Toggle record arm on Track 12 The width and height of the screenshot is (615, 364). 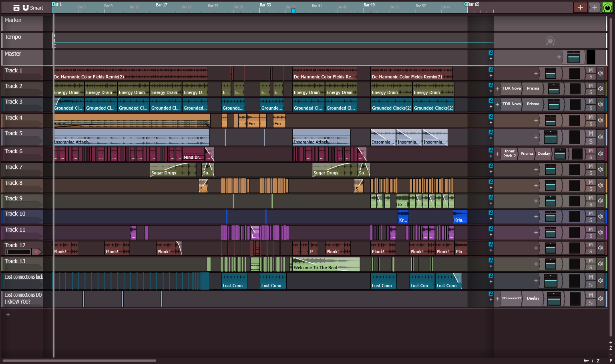pyautogui.click(x=36, y=252)
